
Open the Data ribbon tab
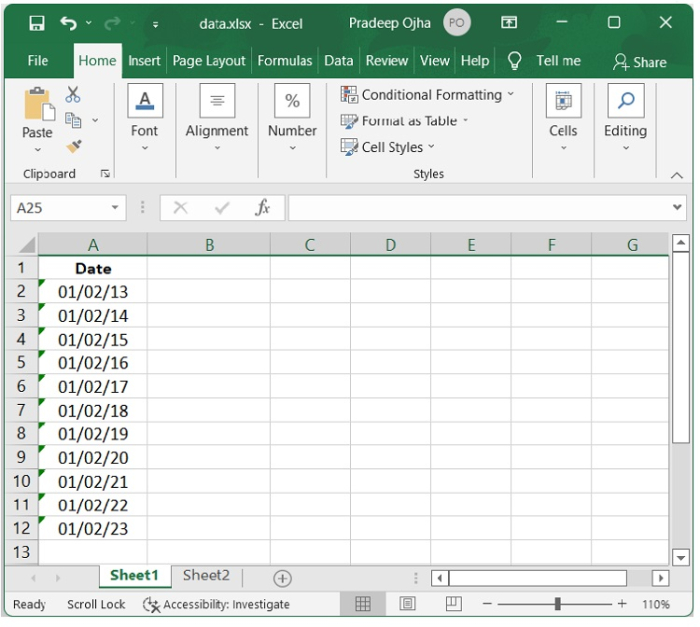pyautogui.click(x=338, y=61)
